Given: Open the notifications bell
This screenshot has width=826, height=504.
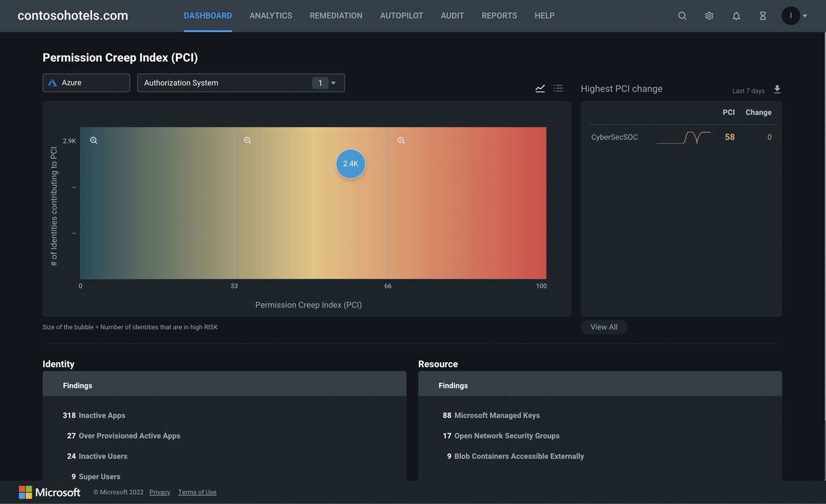Looking at the screenshot, I should click(736, 16).
